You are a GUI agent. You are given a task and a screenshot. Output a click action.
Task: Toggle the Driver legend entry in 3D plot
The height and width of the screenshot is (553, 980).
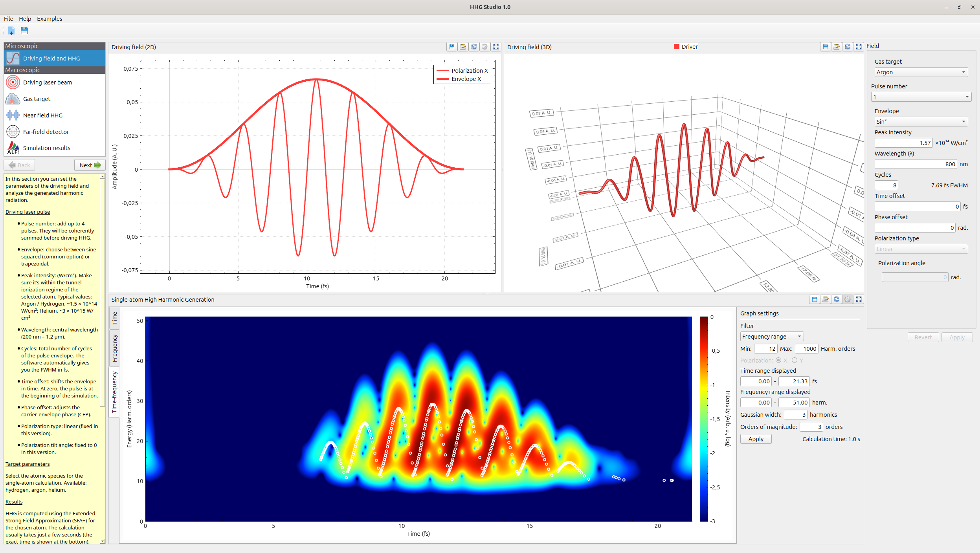click(x=686, y=47)
